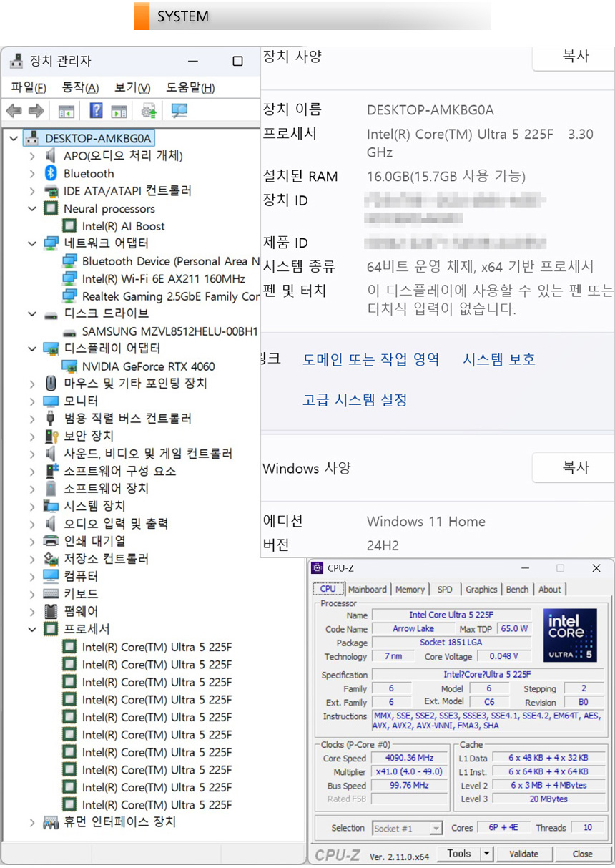This screenshot has height=868, width=615.
Task: Open the 시스템 보호 link
Action: coord(499,359)
